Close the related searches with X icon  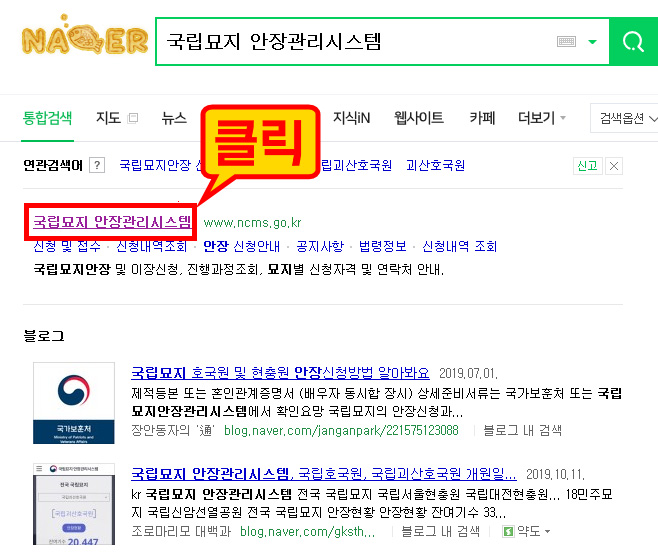[614, 166]
